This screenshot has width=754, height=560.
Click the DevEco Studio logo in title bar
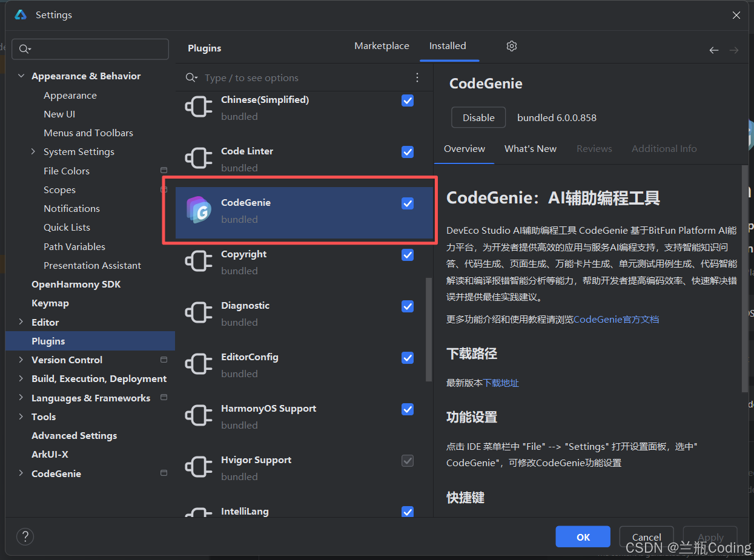coord(21,15)
